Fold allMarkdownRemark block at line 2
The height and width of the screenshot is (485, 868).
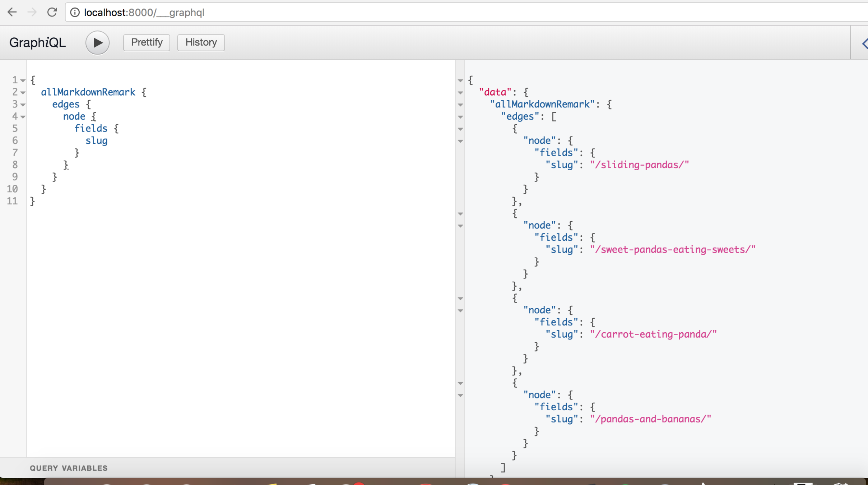pyautogui.click(x=23, y=93)
